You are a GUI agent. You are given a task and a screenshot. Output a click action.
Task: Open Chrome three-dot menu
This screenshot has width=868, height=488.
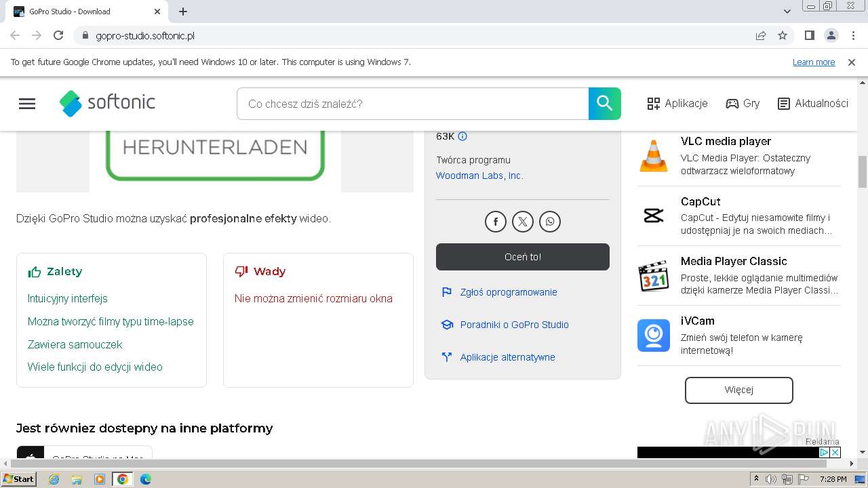pyautogui.click(x=852, y=35)
